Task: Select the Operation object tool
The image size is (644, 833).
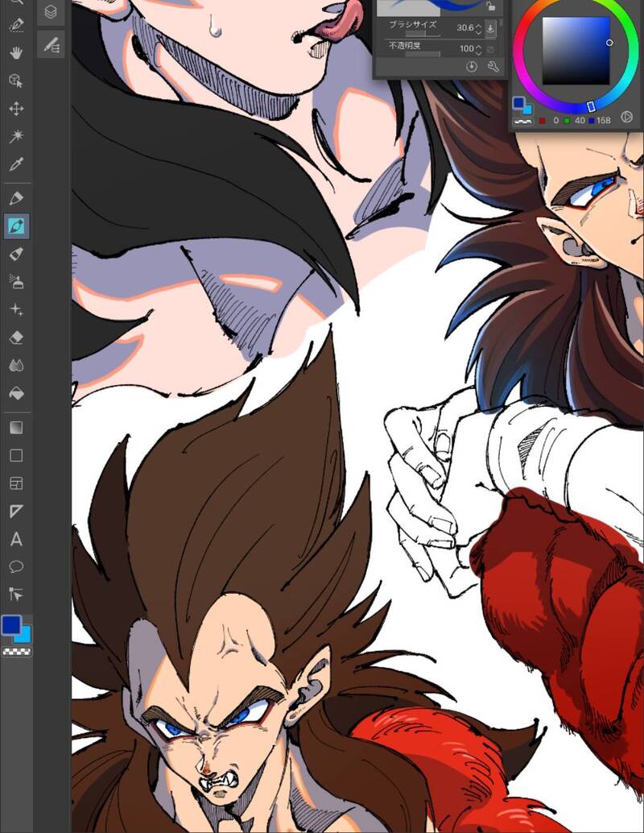Action: click(16, 81)
